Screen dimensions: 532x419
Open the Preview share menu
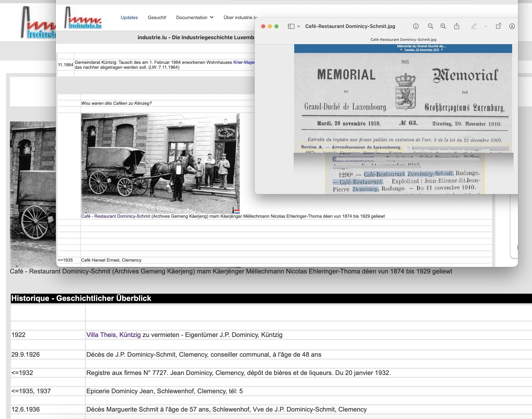point(457,26)
